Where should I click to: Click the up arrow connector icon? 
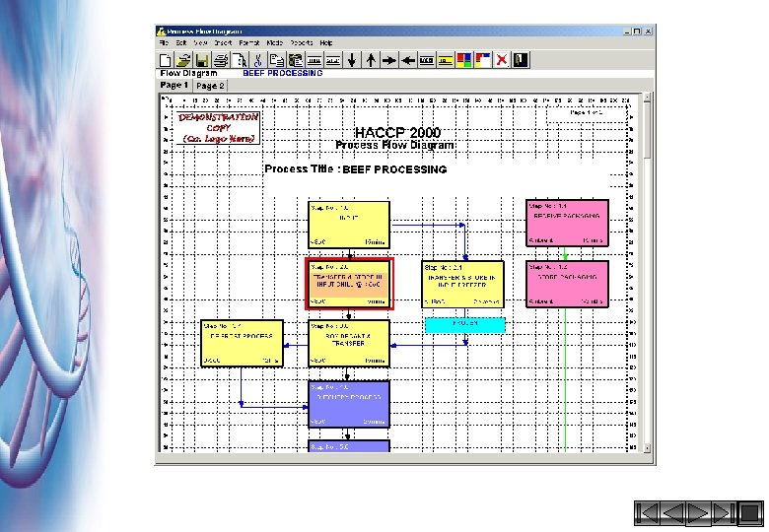371,60
